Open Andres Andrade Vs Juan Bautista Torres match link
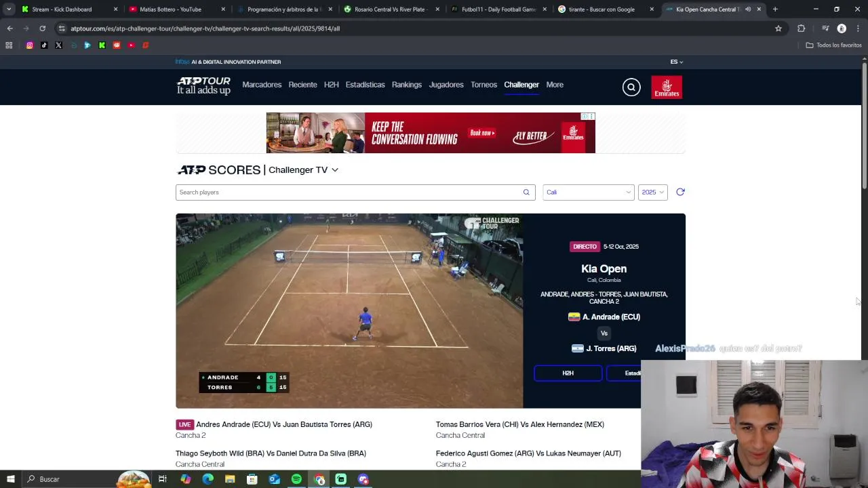Image resolution: width=868 pixels, height=488 pixels. pyautogui.click(x=284, y=424)
